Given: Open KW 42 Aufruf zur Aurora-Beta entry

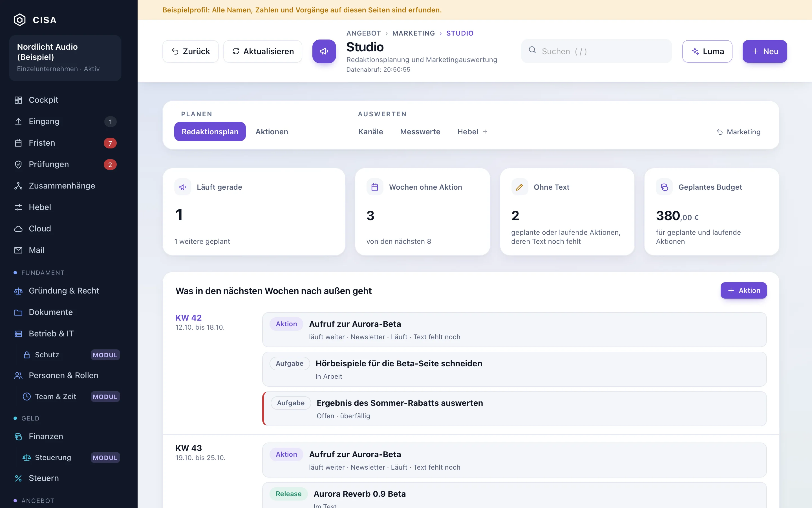Looking at the screenshot, I should [514, 330].
